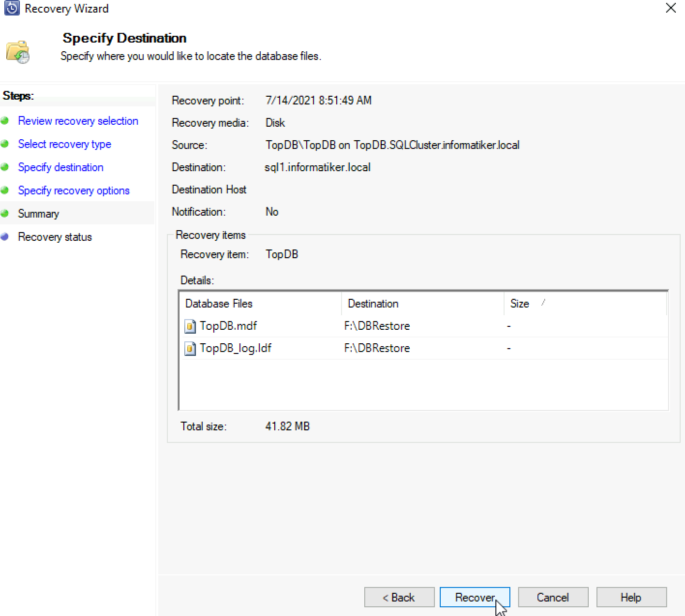Click Recovery item value TopDB
This screenshot has width=685, height=616.
tap(282, 254)
